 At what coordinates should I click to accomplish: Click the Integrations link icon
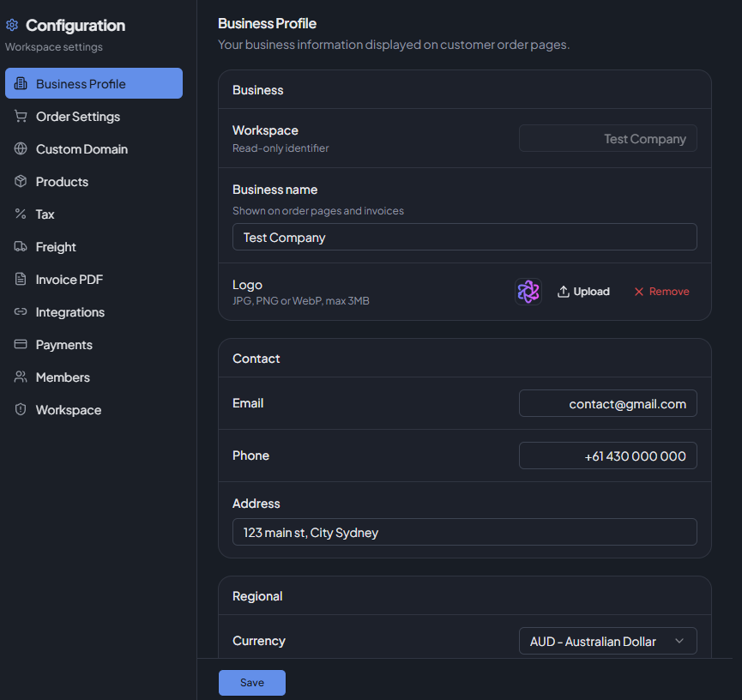point(21,311)
